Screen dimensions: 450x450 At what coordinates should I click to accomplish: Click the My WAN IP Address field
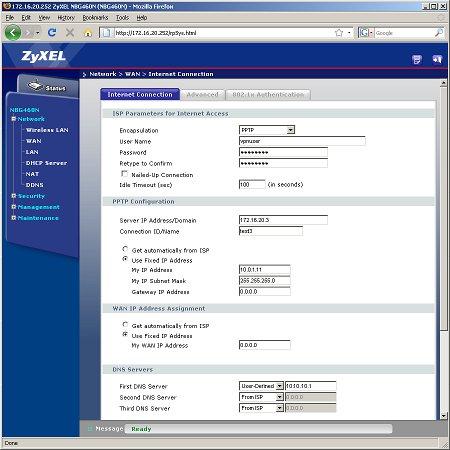click(x=265, y=345)
